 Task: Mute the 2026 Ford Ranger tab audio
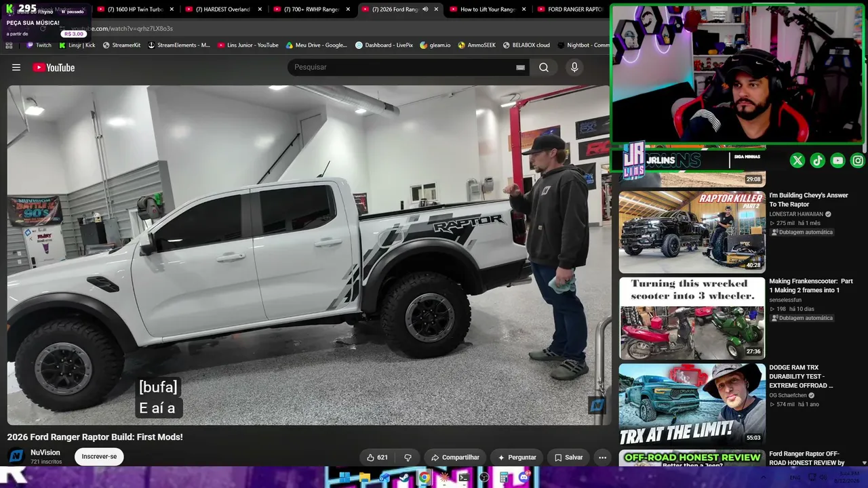(425, 9)
